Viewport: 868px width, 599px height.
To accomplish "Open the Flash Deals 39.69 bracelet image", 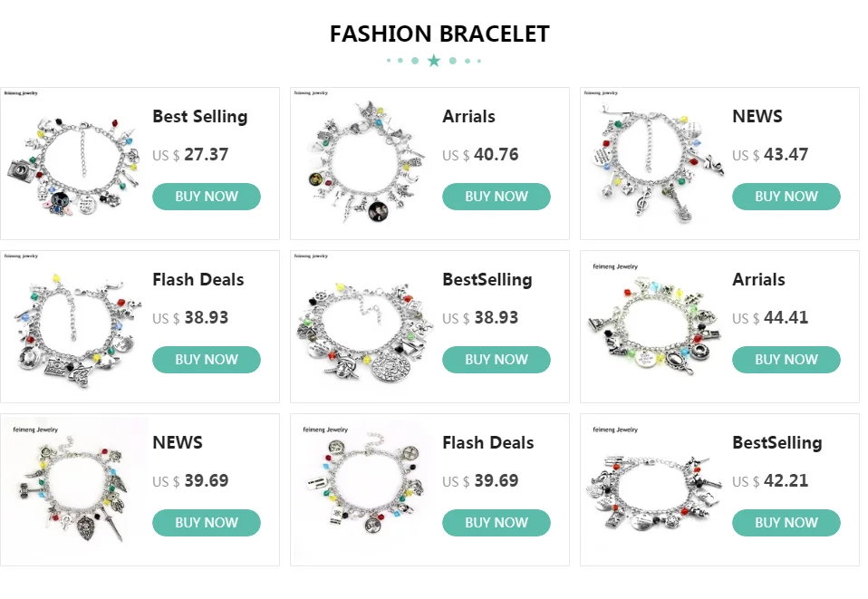I will click(364, 489).
